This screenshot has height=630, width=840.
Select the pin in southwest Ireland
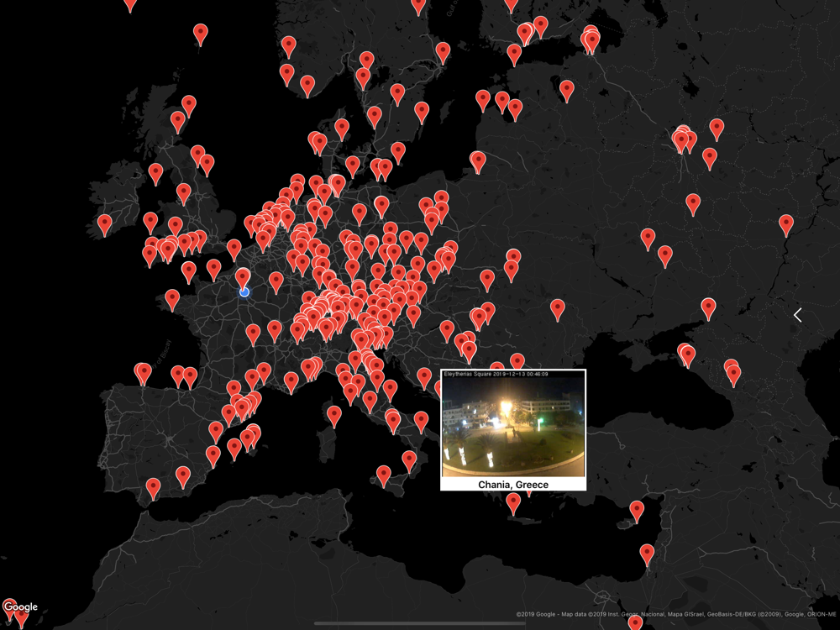pos(105,224)
